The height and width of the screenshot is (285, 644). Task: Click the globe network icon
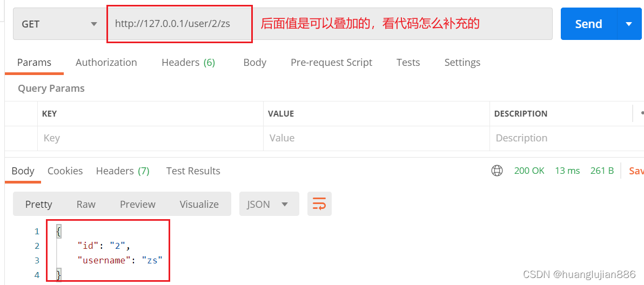497,171
